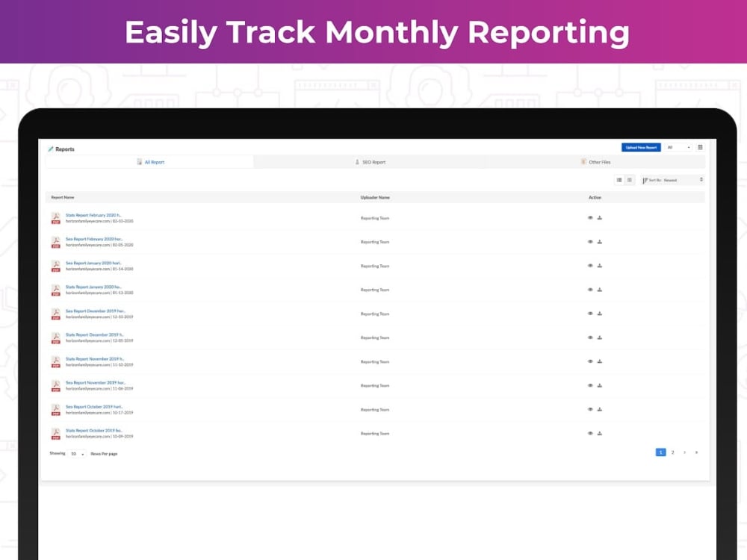The image size is (747, 560).
Task: Download the Stats Report December 2019 file
Action: [x=599, y=337]
